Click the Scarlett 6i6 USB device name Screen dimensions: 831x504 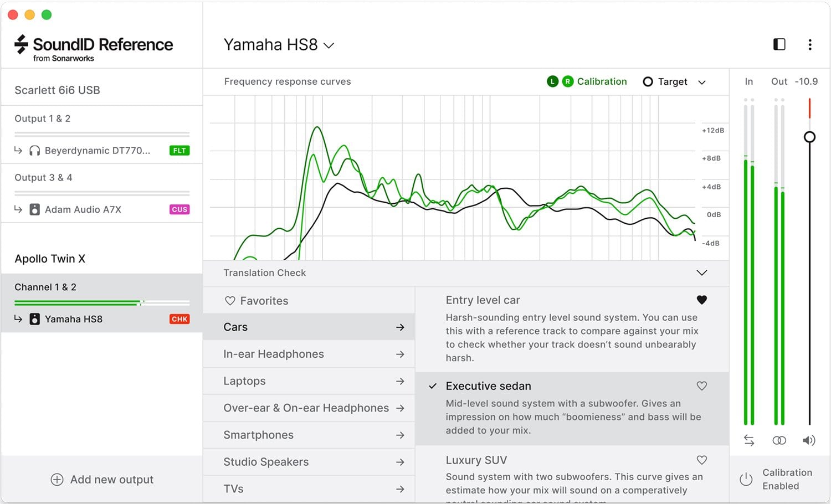point(57,90)
